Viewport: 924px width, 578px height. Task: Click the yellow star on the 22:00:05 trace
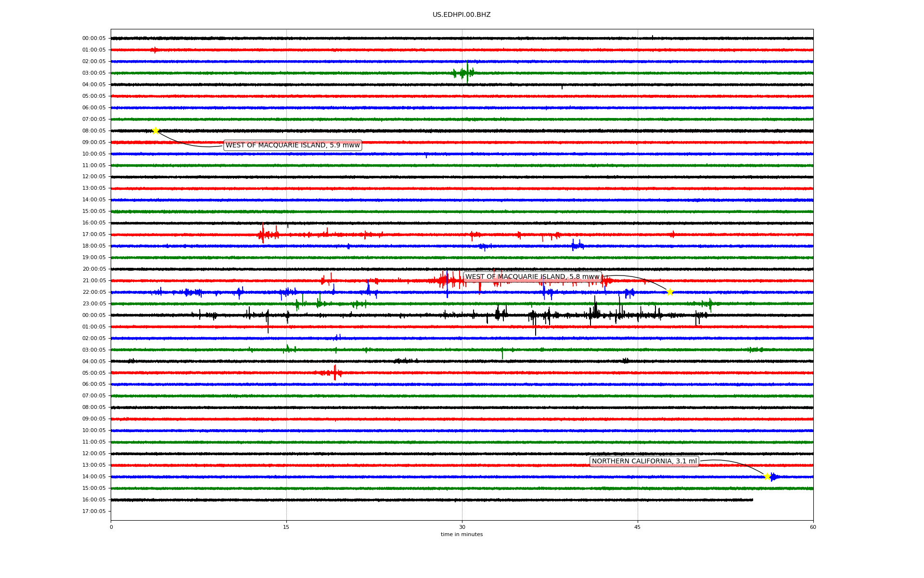pos(670,292)
